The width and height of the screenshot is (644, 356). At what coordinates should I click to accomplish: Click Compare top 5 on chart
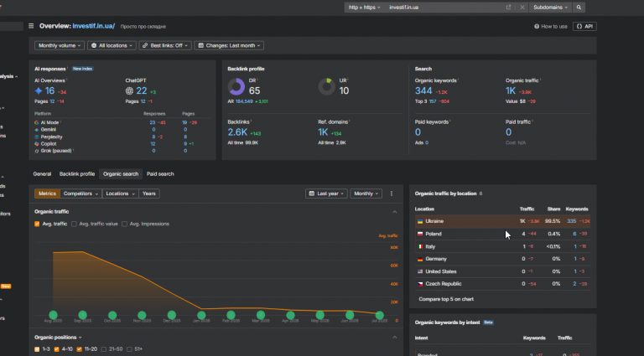point(446,299)
